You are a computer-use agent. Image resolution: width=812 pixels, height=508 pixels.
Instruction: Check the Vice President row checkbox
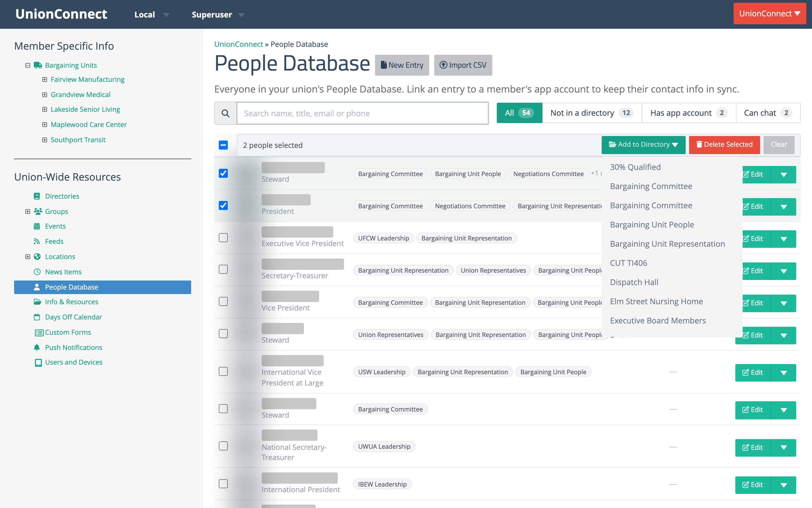(x=223, y=302)
